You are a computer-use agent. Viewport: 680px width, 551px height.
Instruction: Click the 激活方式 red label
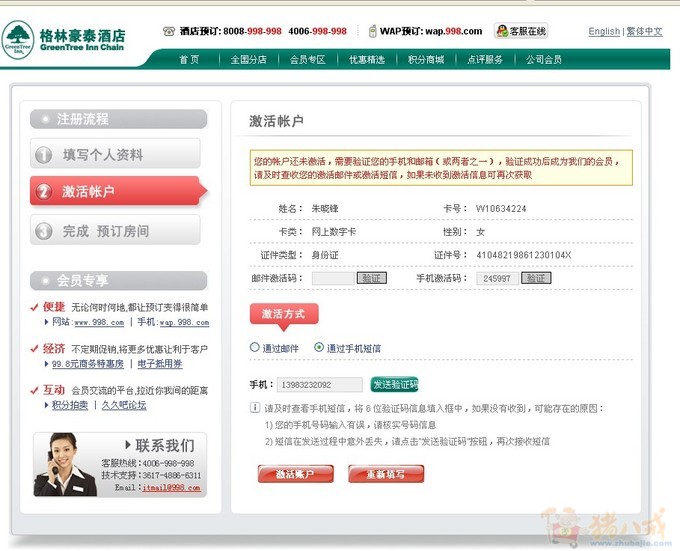284,314
